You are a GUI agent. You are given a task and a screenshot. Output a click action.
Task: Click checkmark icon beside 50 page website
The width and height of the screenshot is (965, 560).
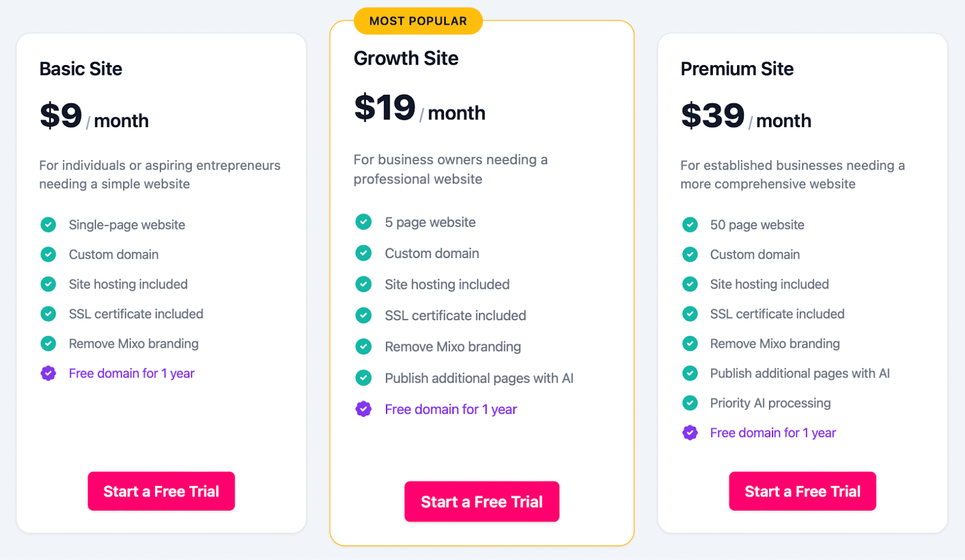point(690,225)
